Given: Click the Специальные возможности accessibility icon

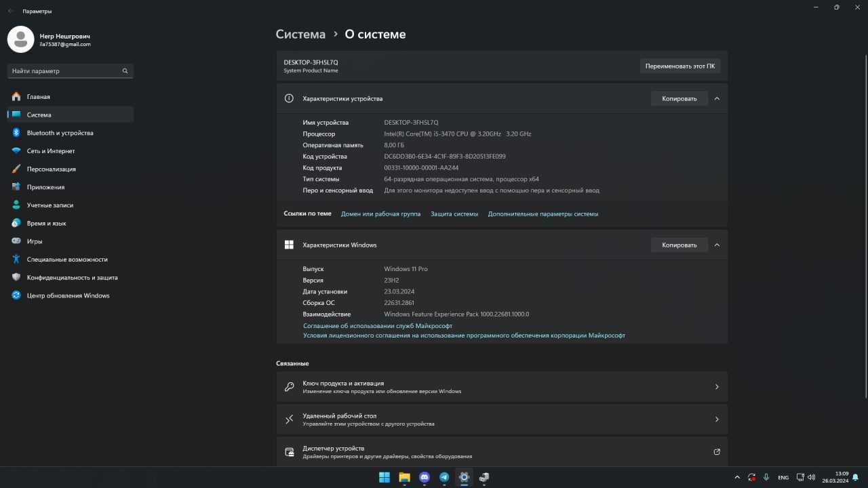Looking at the screenshot, I should point(16,259).
